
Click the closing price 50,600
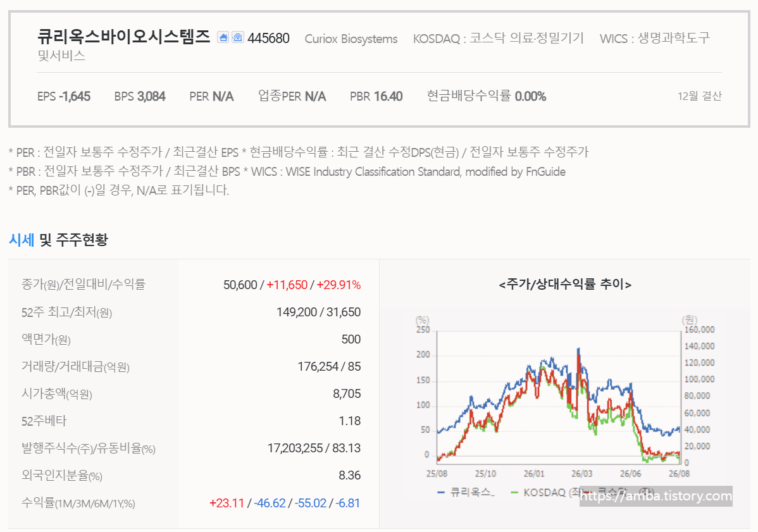[x=240, y=285]
